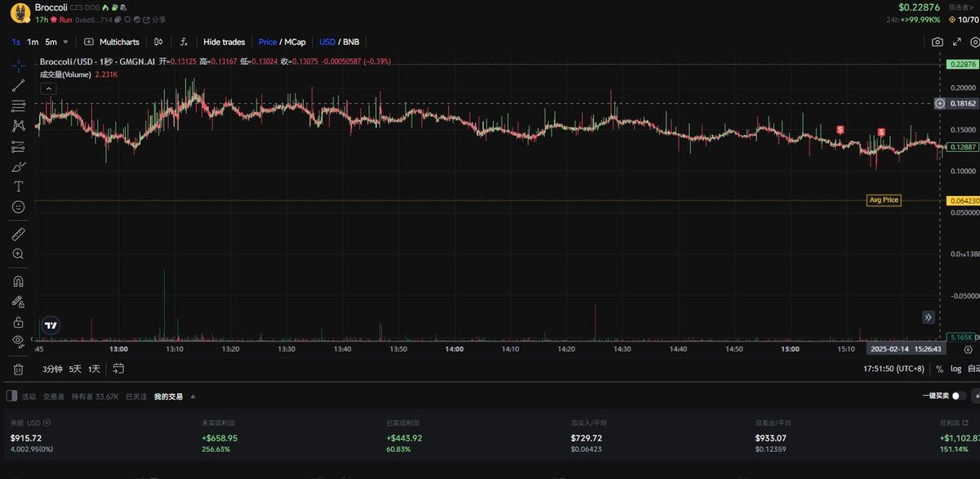Toggle stay in drawing mode
Screen dimensions: 980x479
pos(18,301)
